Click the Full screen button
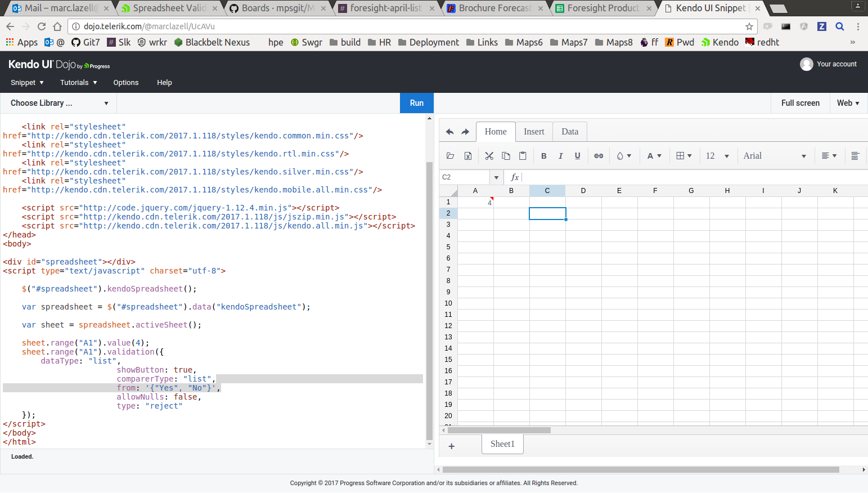 click(800, 103)
